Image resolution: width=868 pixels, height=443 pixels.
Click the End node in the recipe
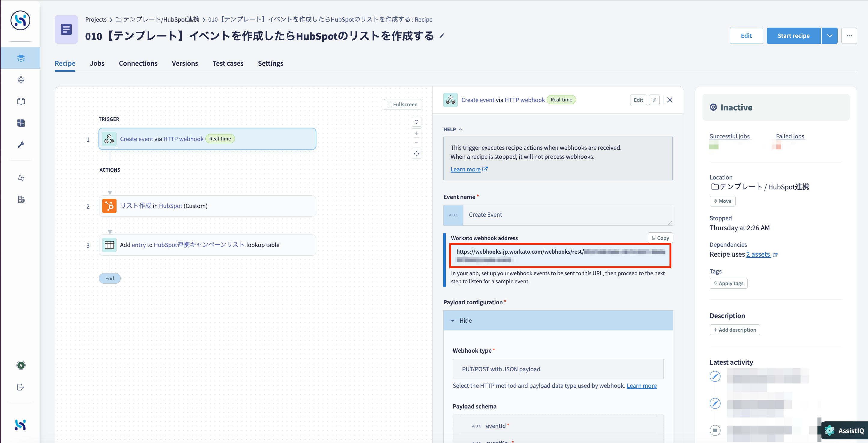pos(110,279)
